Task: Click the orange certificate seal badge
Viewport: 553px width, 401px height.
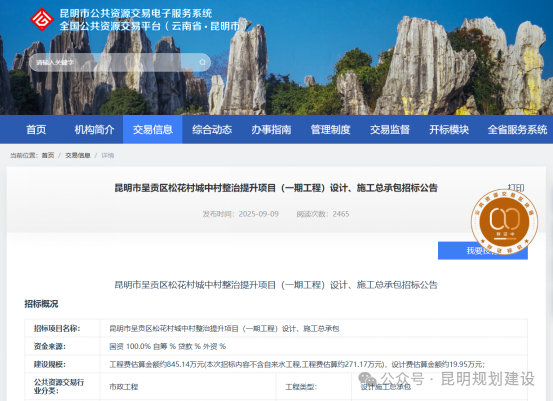Action: (504, 221)
